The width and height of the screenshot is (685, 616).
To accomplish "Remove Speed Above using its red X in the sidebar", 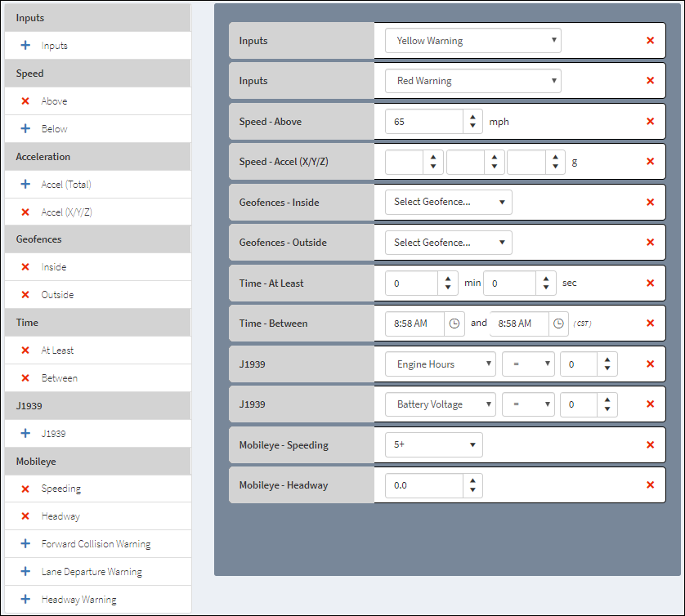I will (25, 100).
